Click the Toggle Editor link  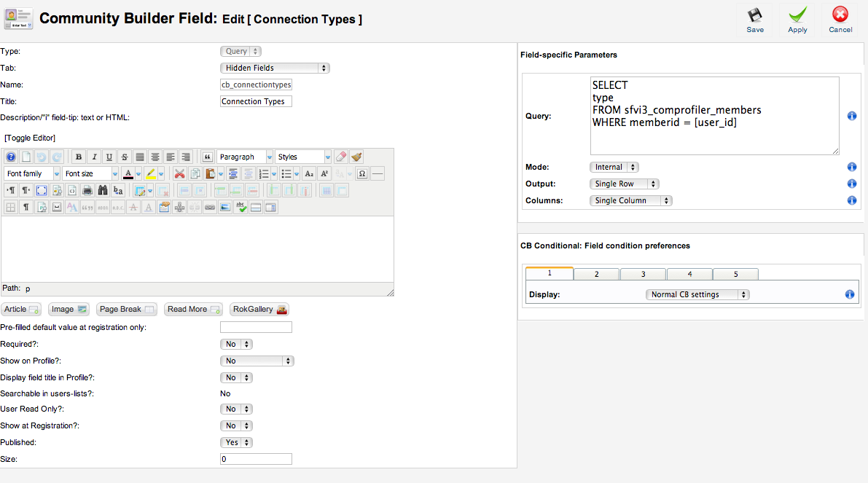point(30,138)
